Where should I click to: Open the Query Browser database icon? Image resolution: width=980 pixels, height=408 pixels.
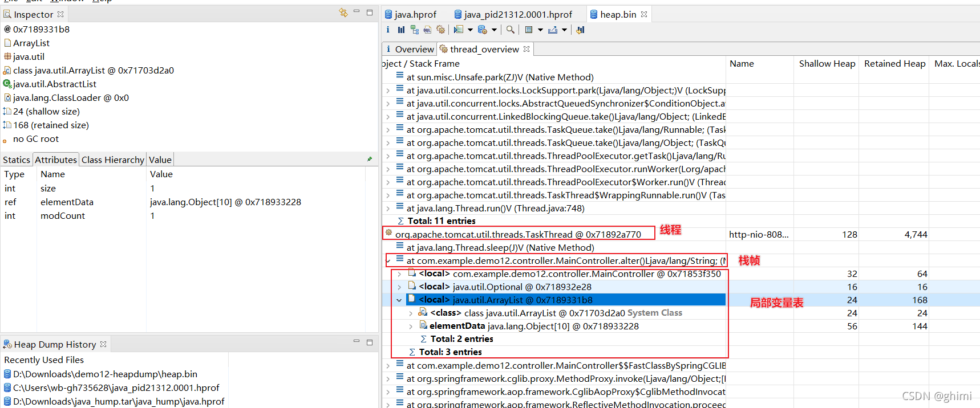click(483, 30)
